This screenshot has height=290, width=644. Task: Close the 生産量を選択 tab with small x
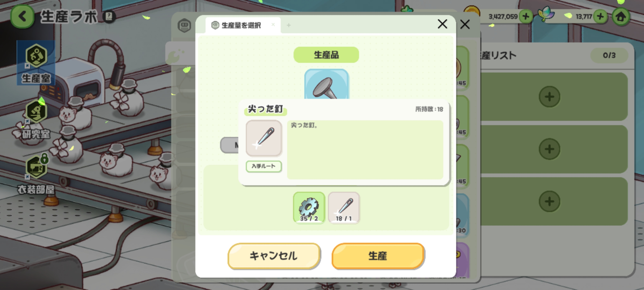[273, 24]
